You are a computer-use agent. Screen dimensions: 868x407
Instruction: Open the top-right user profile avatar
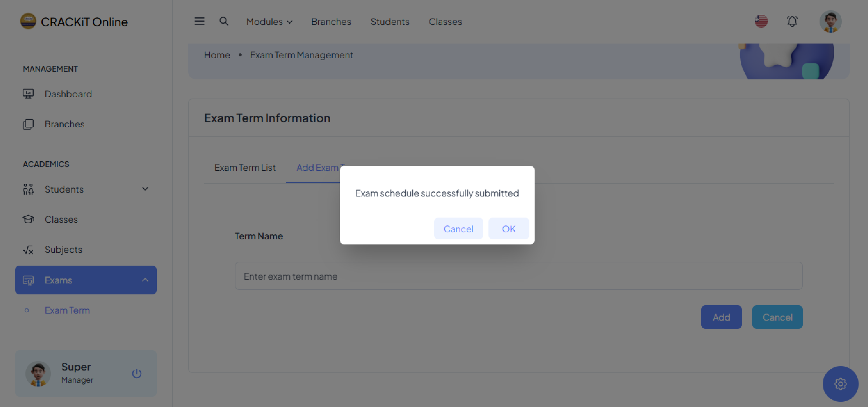click(x=830, y=21)
